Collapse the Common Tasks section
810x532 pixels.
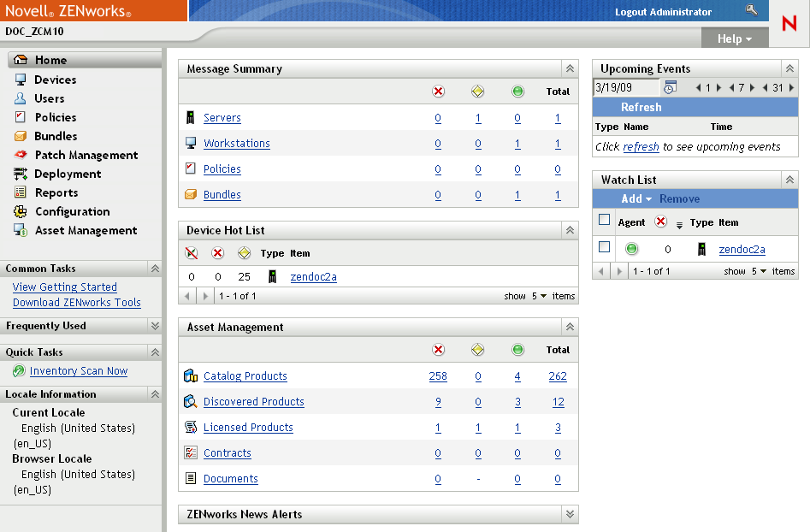pos(155,269)
